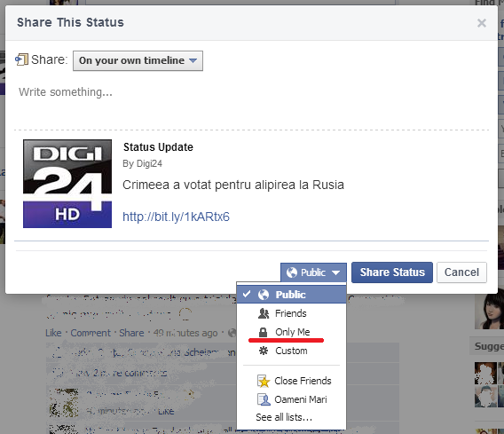The height and width of the screenshot is (434, 504).
Task: Open the bit.ly link in status
Action: 177,217
